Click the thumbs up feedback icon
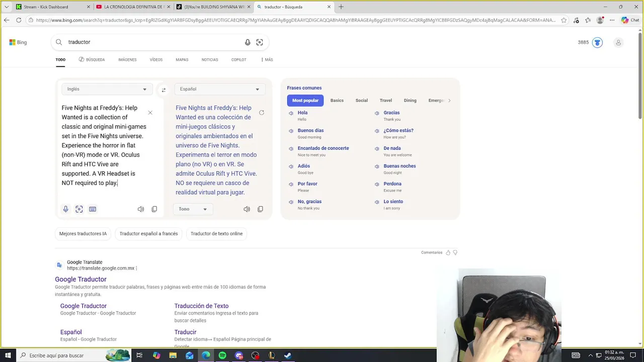The image size is (644, 362). pyautogui.click(x=448, y=252)
